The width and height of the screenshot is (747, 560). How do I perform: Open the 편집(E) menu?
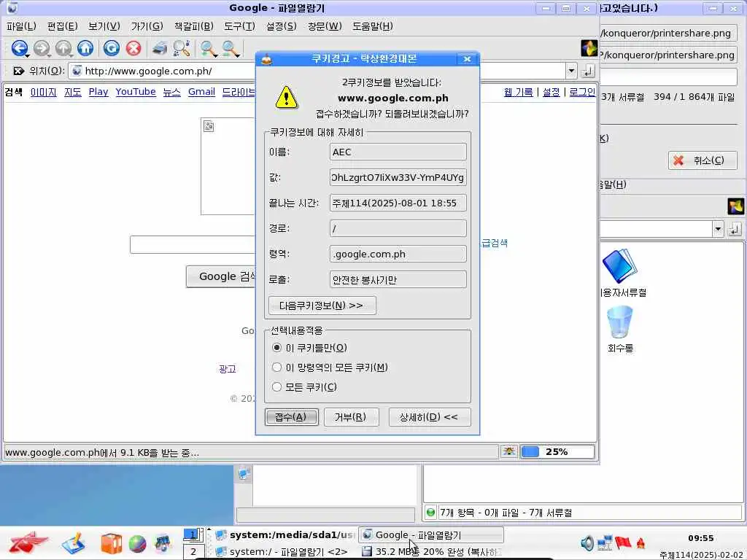click(x=63, y=26)
